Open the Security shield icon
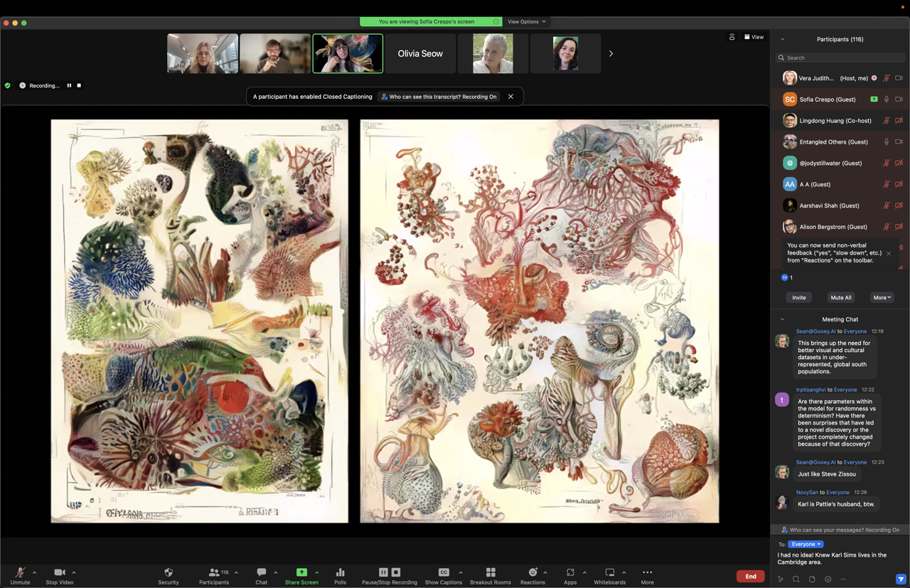Viewport: 910px width, 588px height. pyautogui.click(x=168, y=573)
